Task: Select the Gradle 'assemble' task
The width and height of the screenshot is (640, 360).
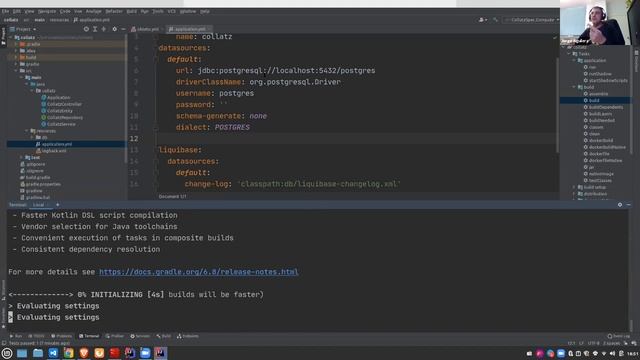Action: point(596,93)
